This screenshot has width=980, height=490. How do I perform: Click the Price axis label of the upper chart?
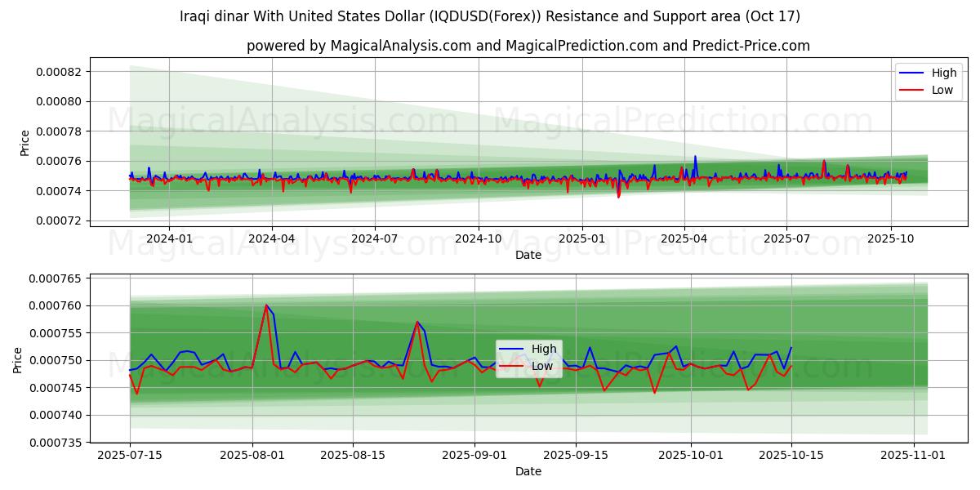[24, 143]
